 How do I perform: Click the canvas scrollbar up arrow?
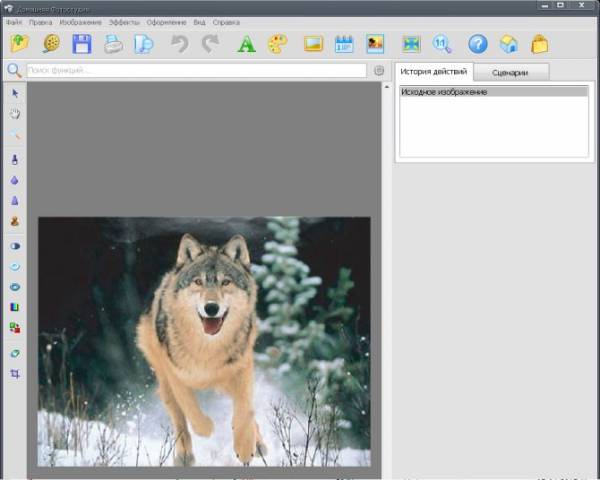386,87
